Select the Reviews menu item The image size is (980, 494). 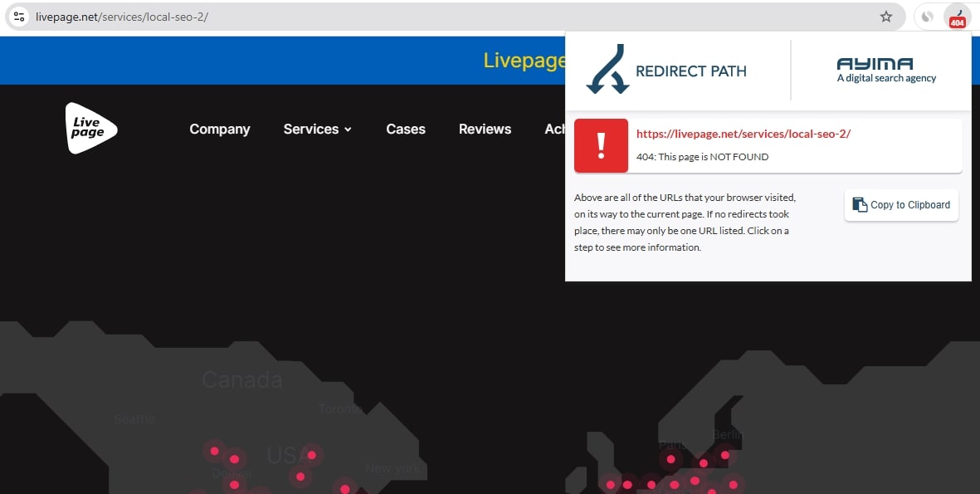485,130
